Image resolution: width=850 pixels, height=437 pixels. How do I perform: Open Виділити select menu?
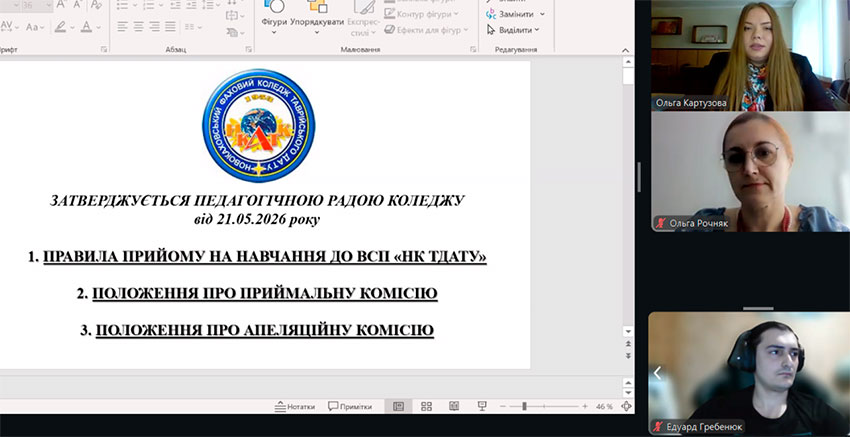(513, 30)
